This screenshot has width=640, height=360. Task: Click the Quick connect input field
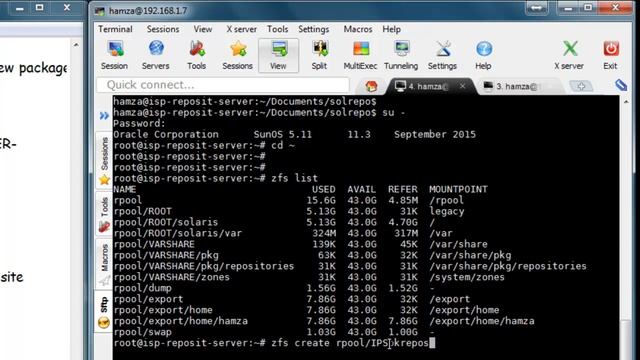[223, 85]
